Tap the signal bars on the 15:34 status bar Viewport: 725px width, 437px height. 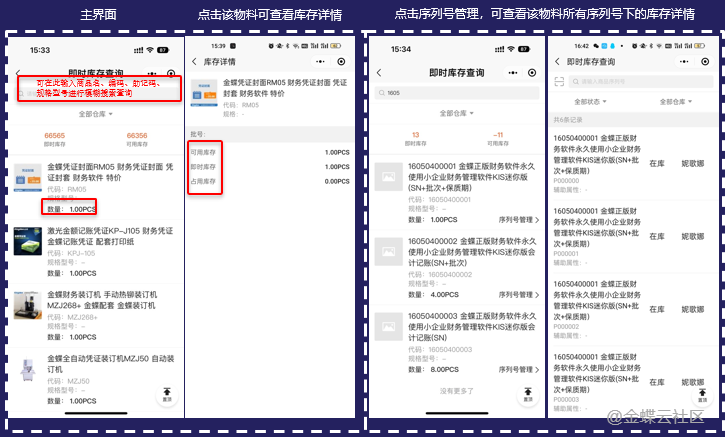(499, 49)
